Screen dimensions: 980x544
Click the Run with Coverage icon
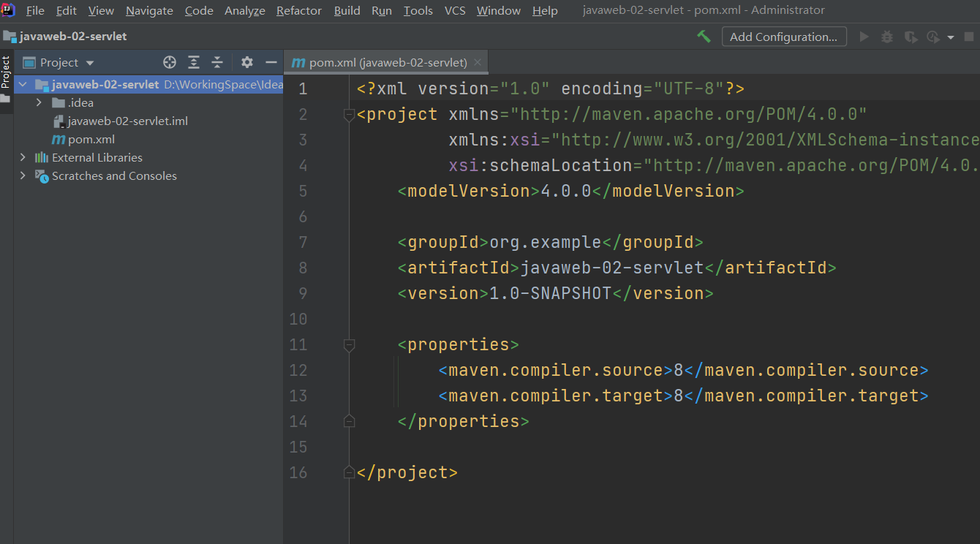click(911, 37)
